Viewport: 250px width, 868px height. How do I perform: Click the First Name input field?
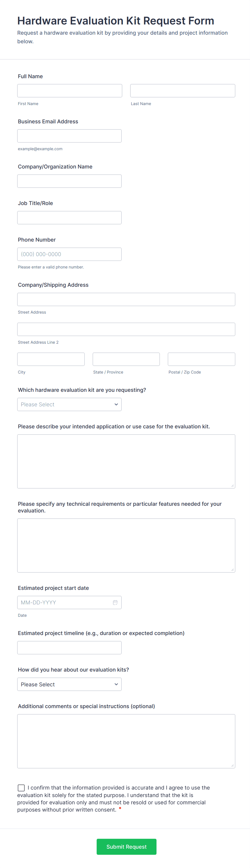click(x=69, y=90)
